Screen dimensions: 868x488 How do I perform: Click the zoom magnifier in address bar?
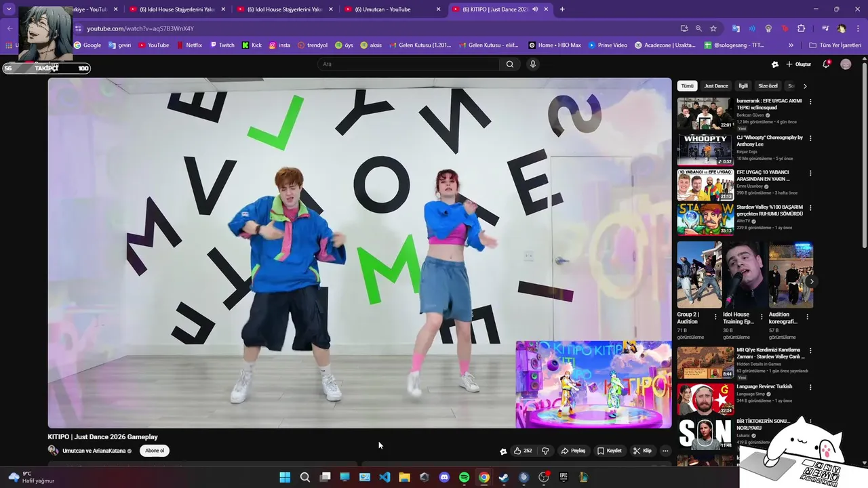(698, 28)
